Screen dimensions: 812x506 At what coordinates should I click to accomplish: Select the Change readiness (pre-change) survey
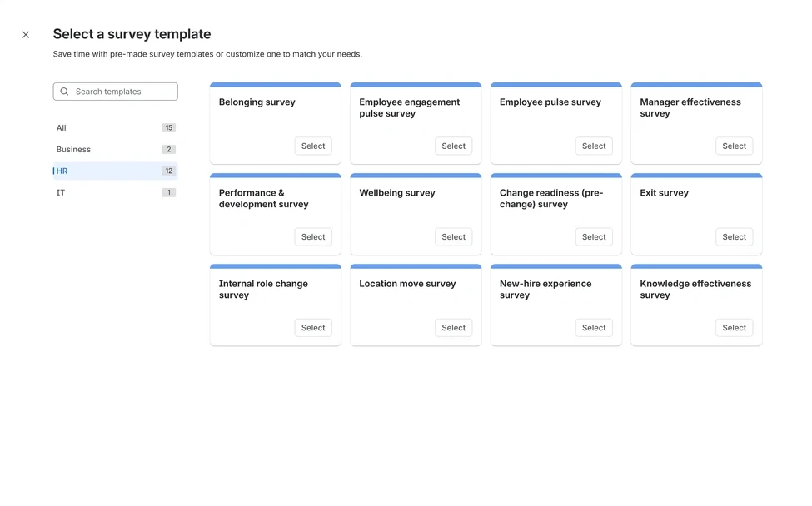coord(593,236)
